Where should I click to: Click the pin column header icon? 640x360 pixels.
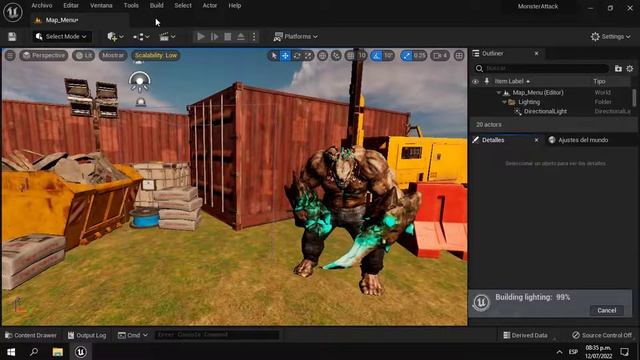coord(487,81)
